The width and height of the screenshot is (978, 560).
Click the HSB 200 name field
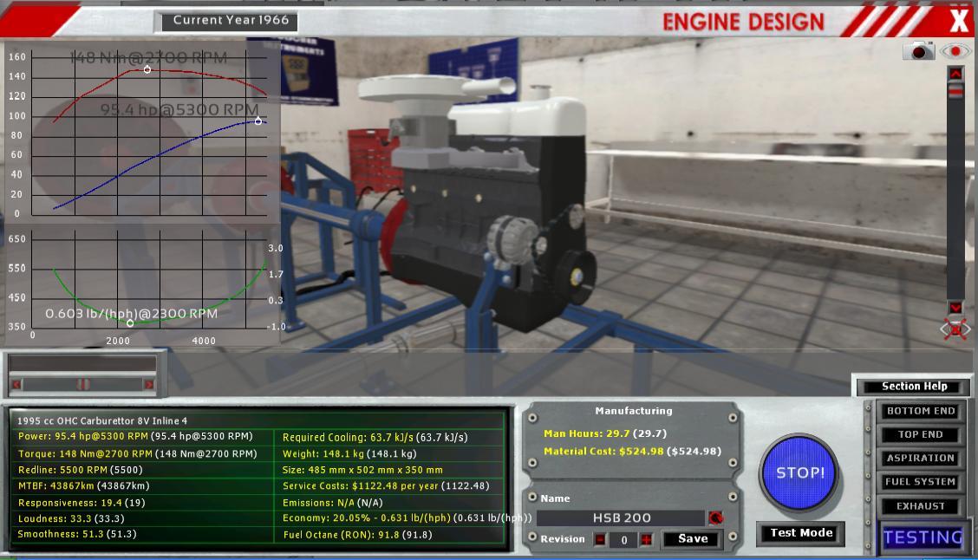point(621,518)
